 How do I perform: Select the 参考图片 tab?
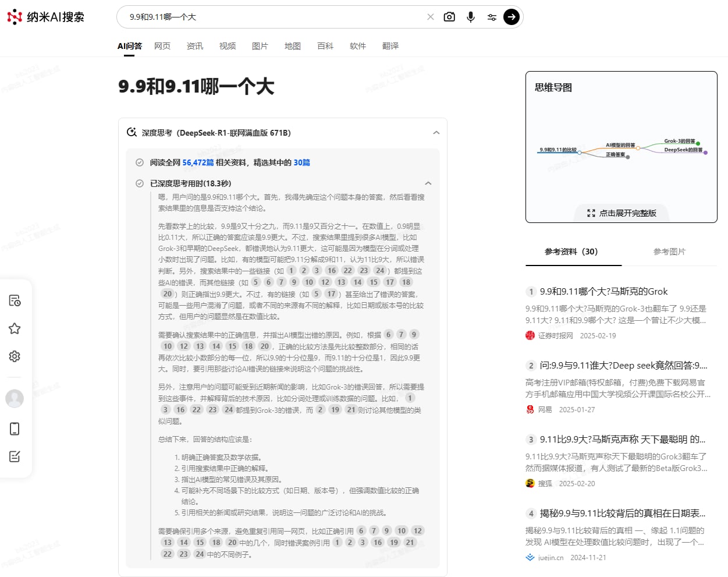tap(669, 252)
